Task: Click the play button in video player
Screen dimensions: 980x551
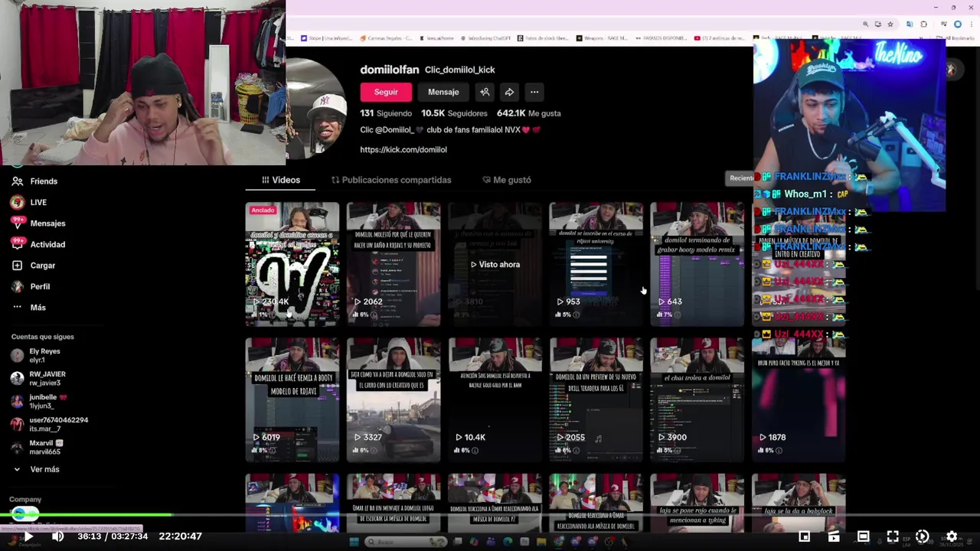Action: point(28,536)
